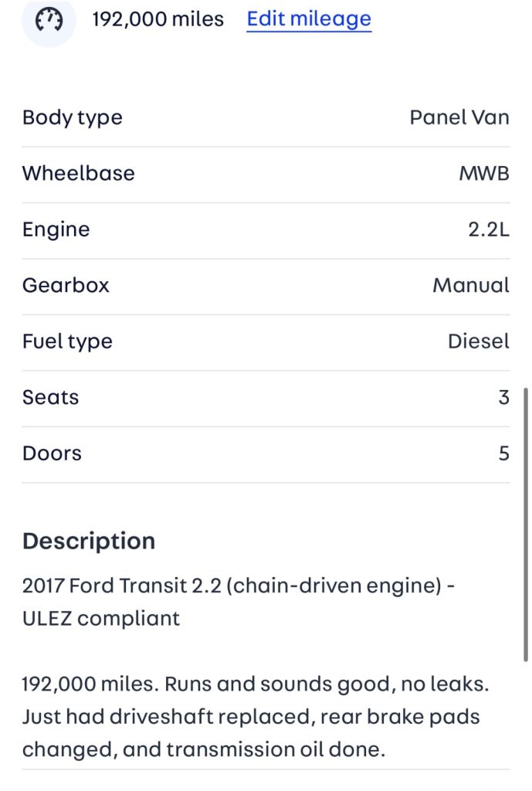The width and height of the screenshot is (532, 791).
Task: Click the Panel Van value
Action: [x=459, y=118]
